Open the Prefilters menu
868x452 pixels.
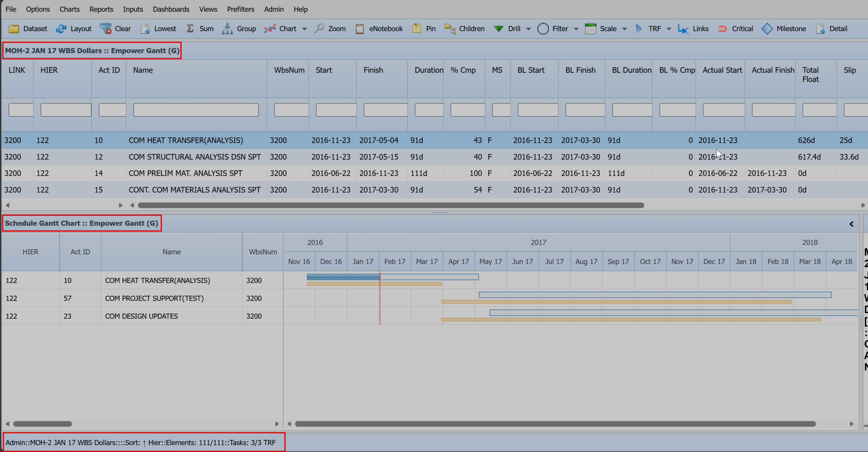(x=240, y=9)
